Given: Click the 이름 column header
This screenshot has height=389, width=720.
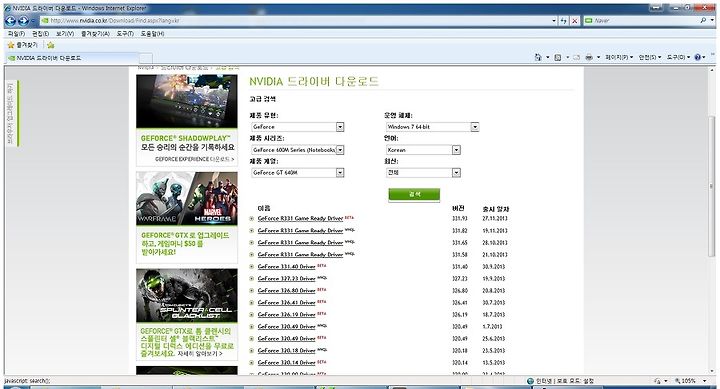Looking at the screenshot, I should [x=264, y=209].
